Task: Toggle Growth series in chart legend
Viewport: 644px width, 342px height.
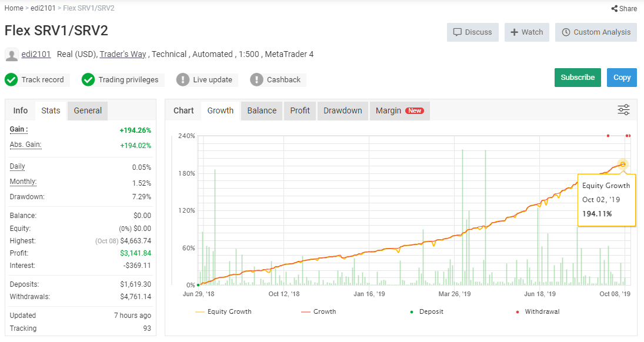Action: click(318, 311)
